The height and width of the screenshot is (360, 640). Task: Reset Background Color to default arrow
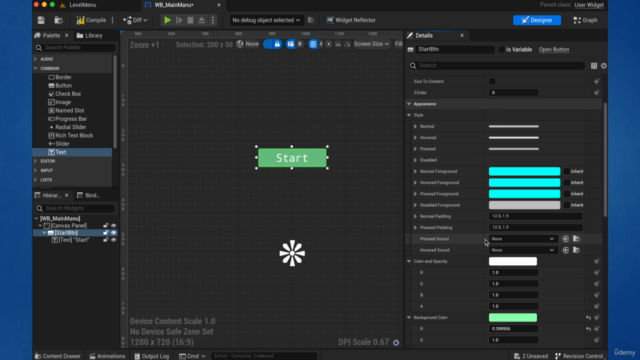pos(588,318)
